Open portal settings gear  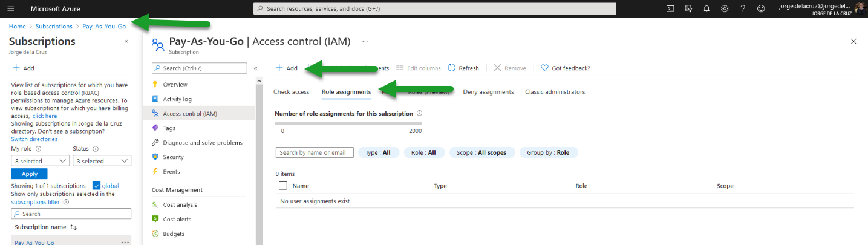tap(725, 8)
